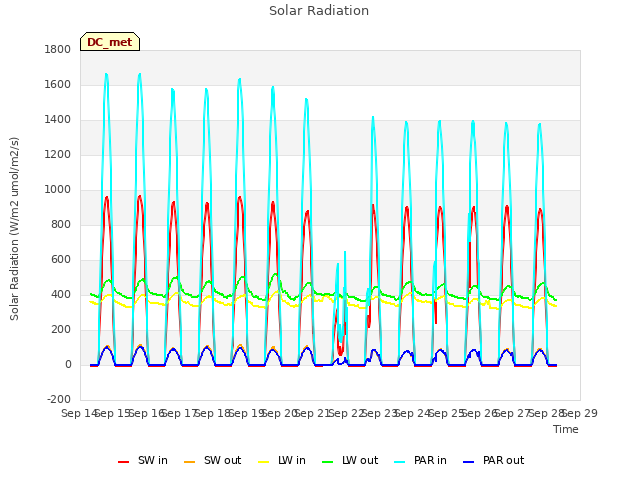640x480 pixels.
Task: Select the SW in legend entry
Action: pyautogui.click(x=143, y=461)
